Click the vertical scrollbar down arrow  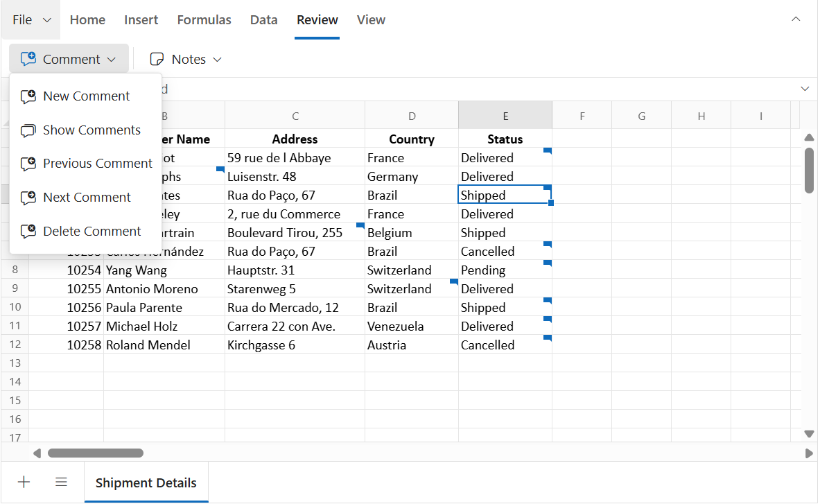(809, 434)
